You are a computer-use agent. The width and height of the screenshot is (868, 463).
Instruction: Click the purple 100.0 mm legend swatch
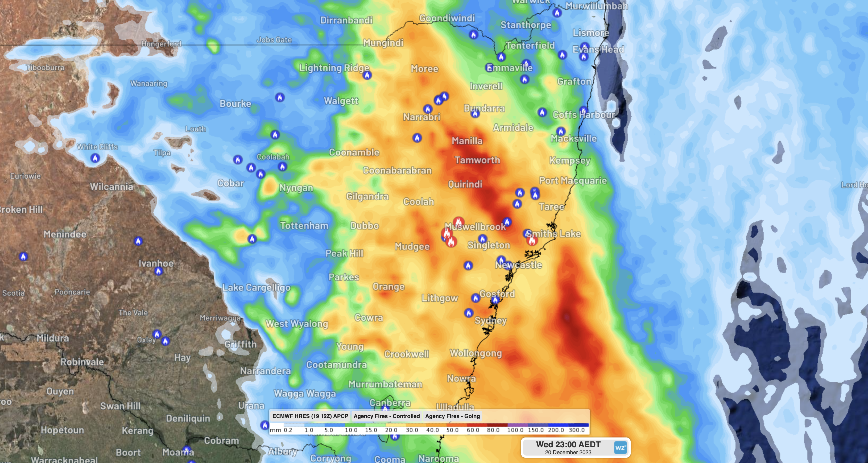pos(517,425)
